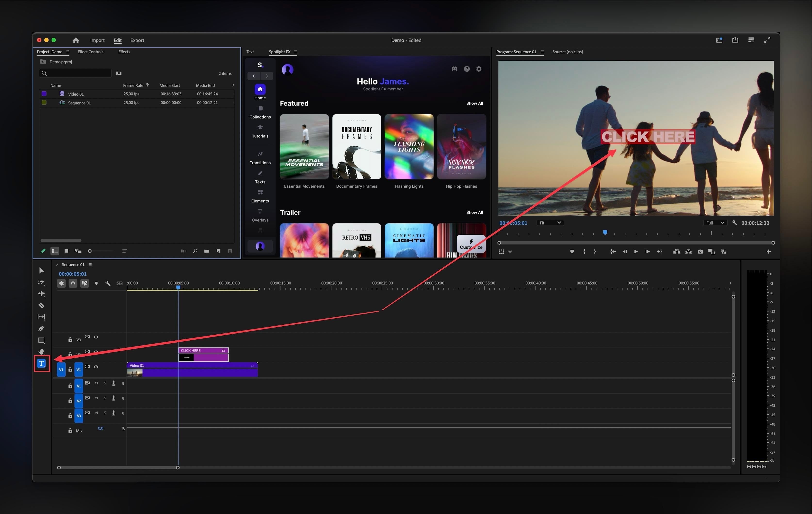Select the Slip tool icon
The height and width of the screenshot is (514, 812).
point(42,316)
